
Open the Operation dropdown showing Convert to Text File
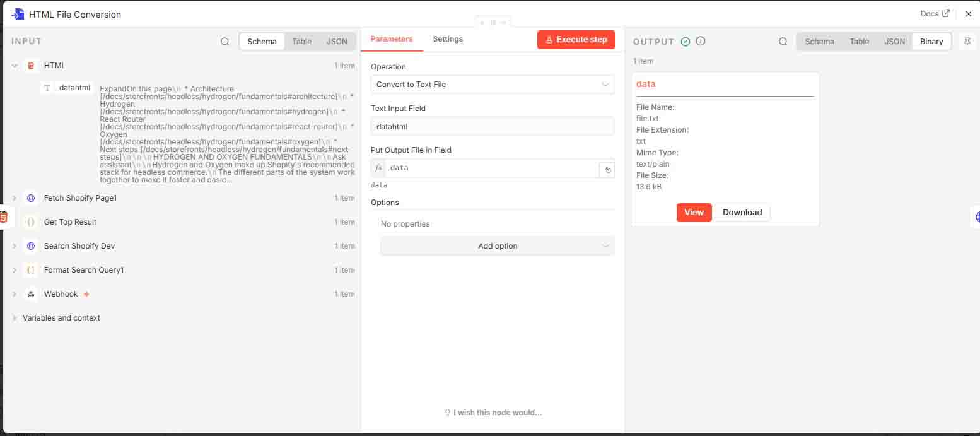[x=493, y=84]
